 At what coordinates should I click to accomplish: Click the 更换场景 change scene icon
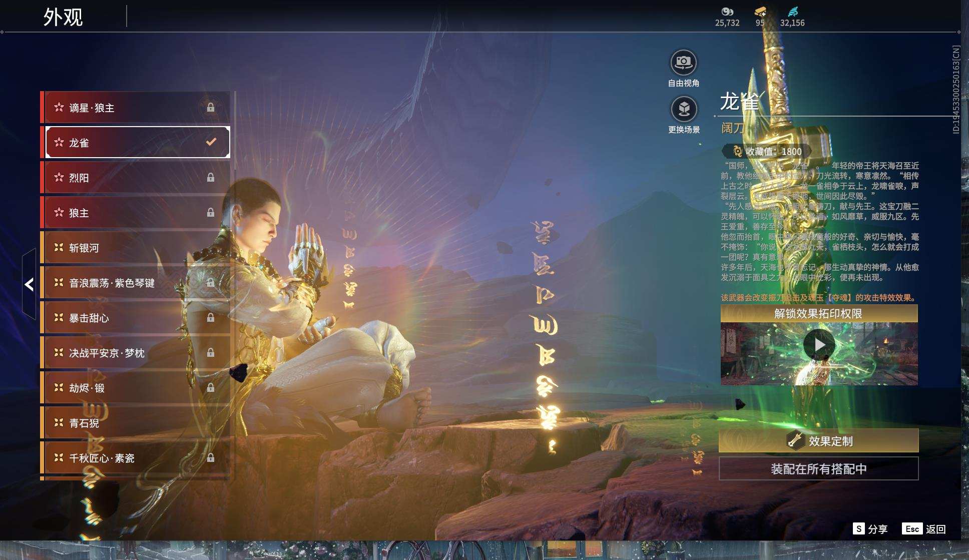tap(684, 109)
